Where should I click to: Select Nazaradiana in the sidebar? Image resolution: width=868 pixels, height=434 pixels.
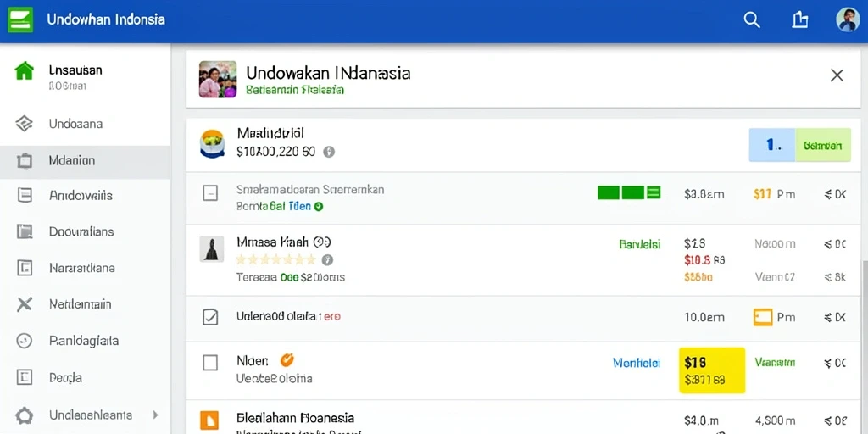coord(82,268)
